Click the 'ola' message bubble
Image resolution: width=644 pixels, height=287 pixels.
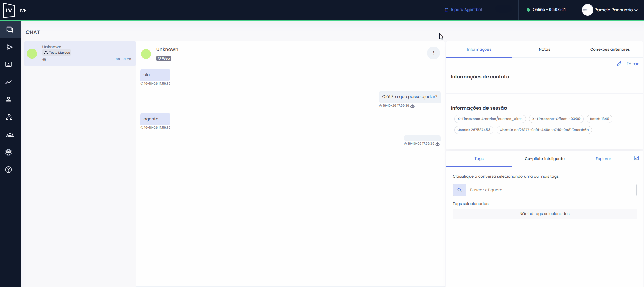[155, 75]
